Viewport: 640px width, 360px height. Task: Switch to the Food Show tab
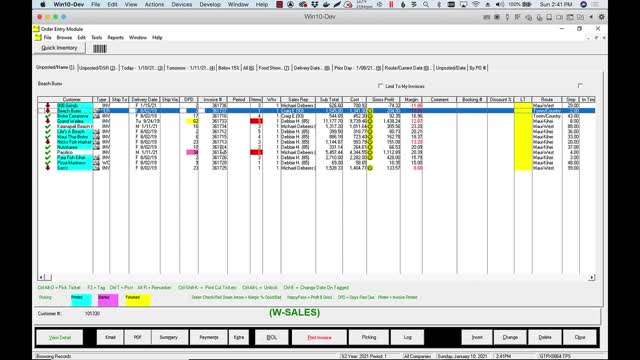pyautogui.click(x=274, y=68)
